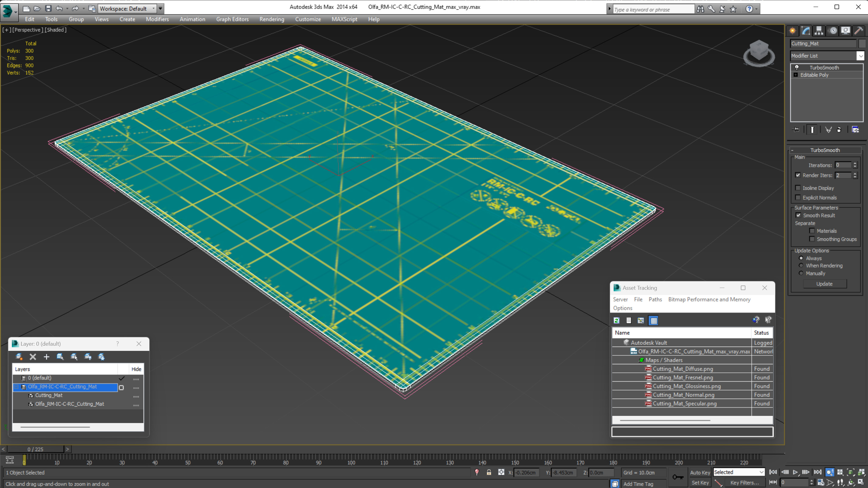Open the Utilities command panel tab
868x488 pixels.
[x=859, y=31]
